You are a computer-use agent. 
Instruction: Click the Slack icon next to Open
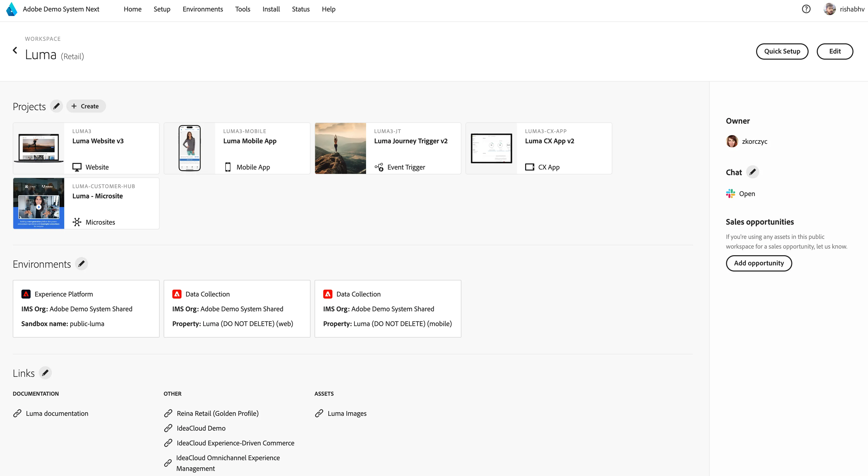731,194
